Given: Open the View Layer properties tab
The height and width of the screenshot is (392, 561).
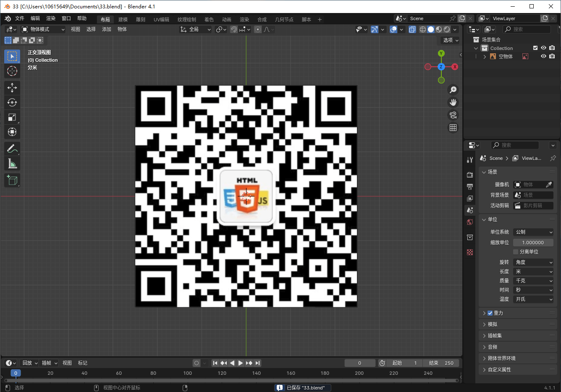Looking at the screenshot, I should pos(470,198).
